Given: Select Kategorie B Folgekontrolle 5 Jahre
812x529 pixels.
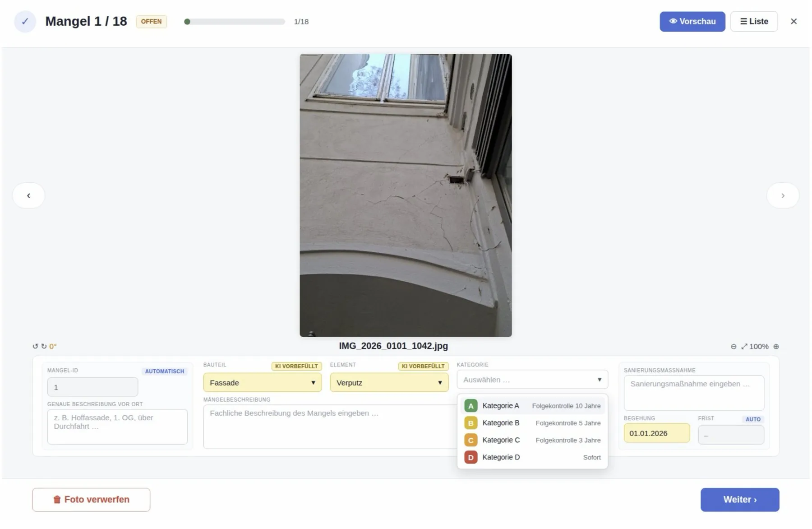Looking at the screenshot, I should pos(532,423).
